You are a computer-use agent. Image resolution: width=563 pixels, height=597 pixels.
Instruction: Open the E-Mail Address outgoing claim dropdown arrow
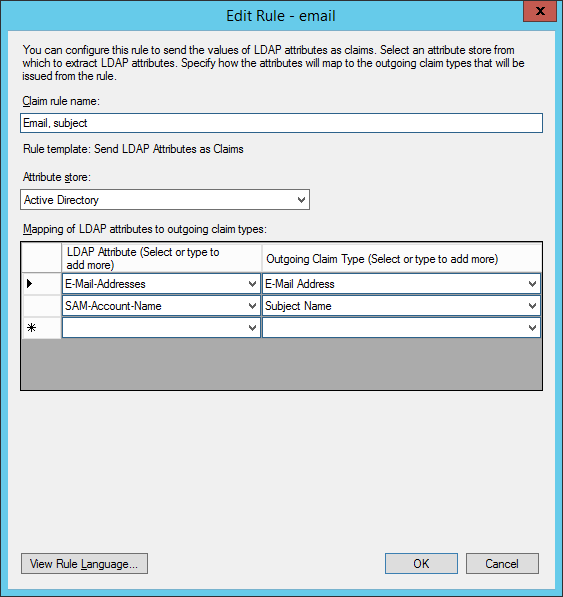click(x=532, y=284)
